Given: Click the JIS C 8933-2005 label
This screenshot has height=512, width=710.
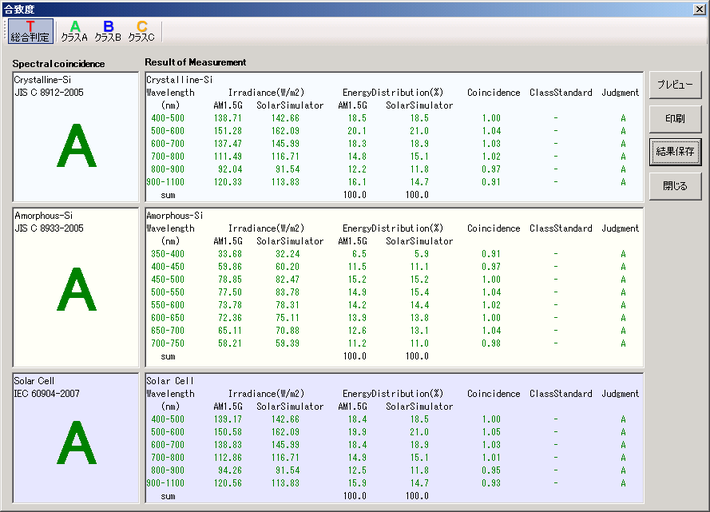Looking at the screenshot, I should coord(49,228).
